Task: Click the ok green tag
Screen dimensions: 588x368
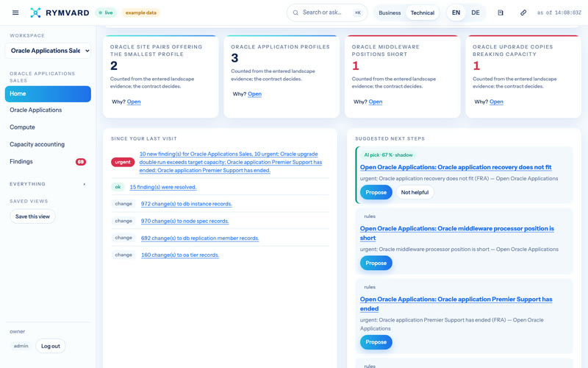Action: click(x=118, y=187)
